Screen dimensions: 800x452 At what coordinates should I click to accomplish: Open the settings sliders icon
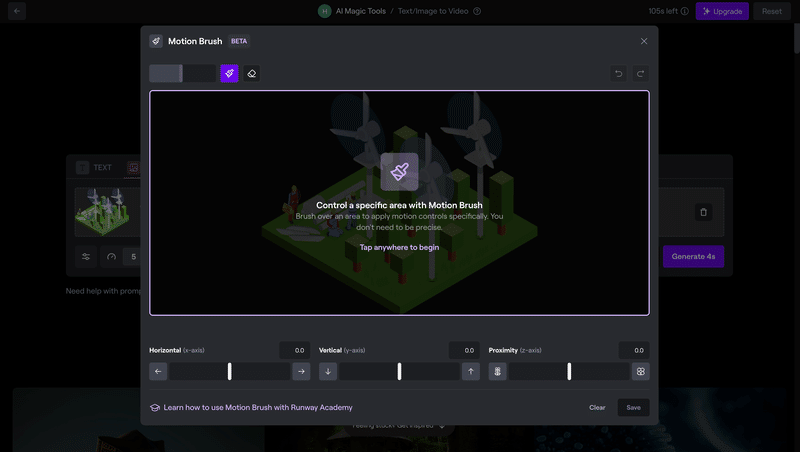[86, 257]
